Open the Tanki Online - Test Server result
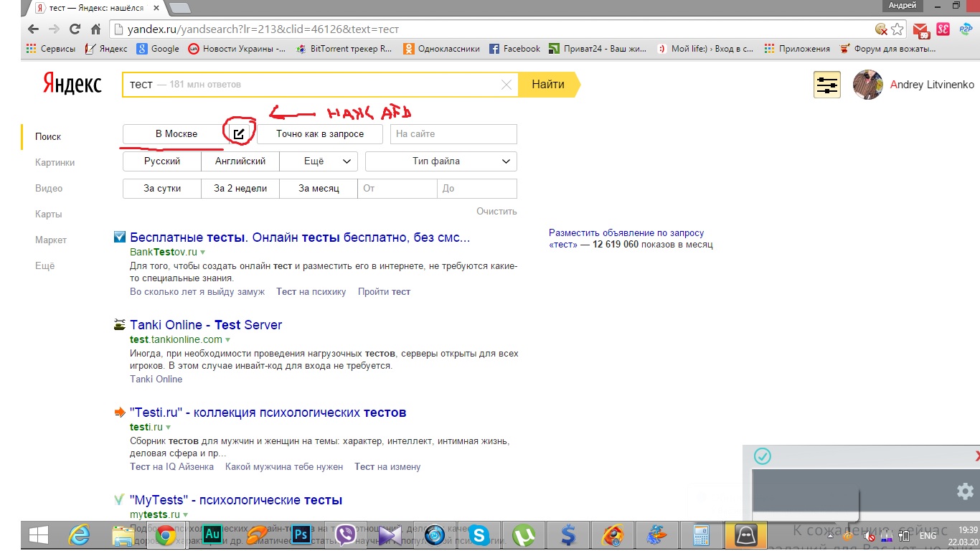 tap(206, 325)
